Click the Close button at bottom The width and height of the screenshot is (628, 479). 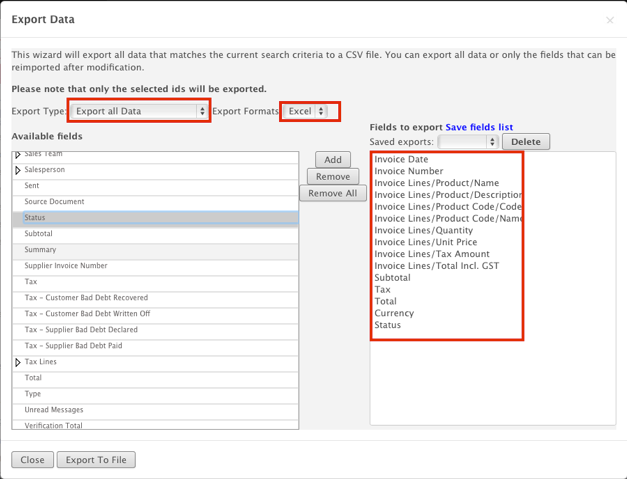click(32, 460)
